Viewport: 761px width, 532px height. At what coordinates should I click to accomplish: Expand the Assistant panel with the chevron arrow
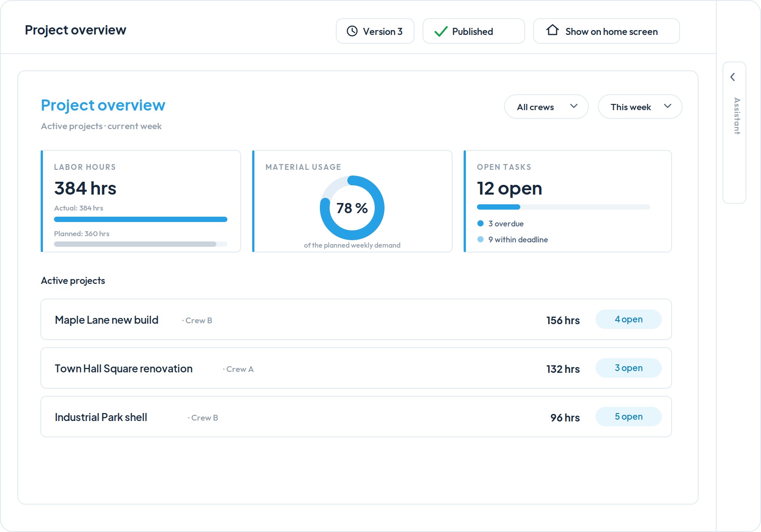[x=733, y=77]
